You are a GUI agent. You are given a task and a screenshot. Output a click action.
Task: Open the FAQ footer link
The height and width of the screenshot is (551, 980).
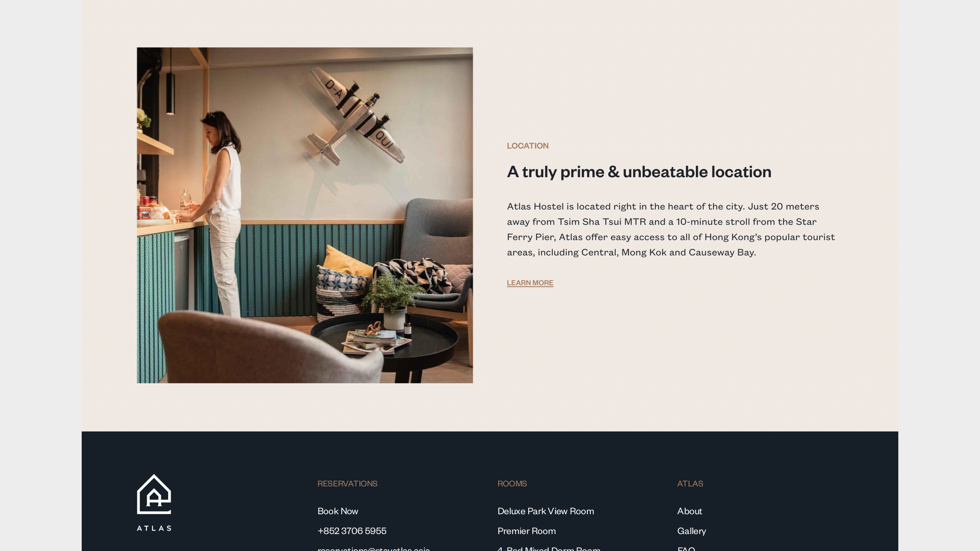686,548
